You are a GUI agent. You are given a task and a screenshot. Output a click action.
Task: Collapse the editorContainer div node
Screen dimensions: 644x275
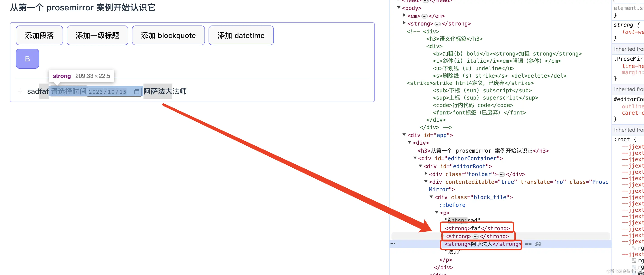coord(415,158)
